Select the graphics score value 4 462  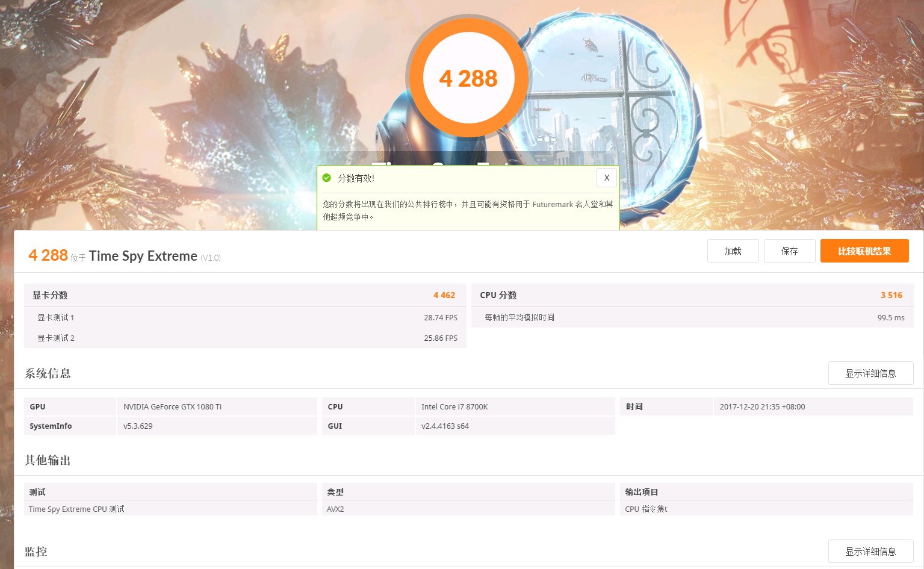444,295
